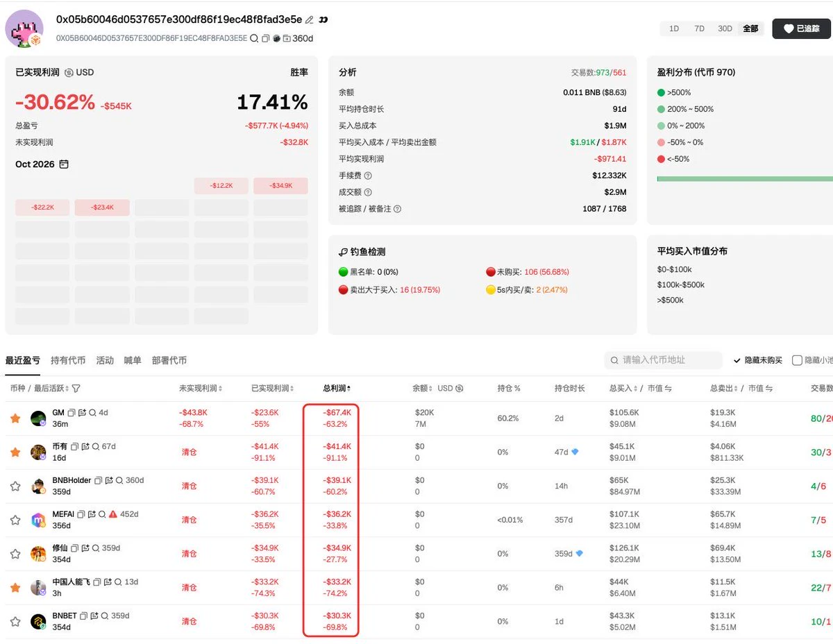This screenshot has width=833, height=644.
Task: Star the BNBHolder token
Action: [x=15, y=486]
